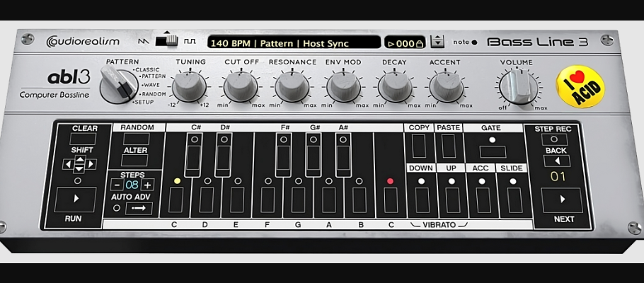Click the ALTER button

coord(134,161)
